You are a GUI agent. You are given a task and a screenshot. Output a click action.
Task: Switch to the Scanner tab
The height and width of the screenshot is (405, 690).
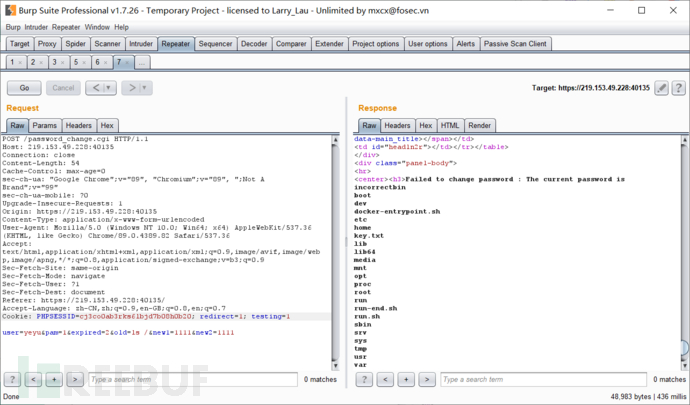107,44
